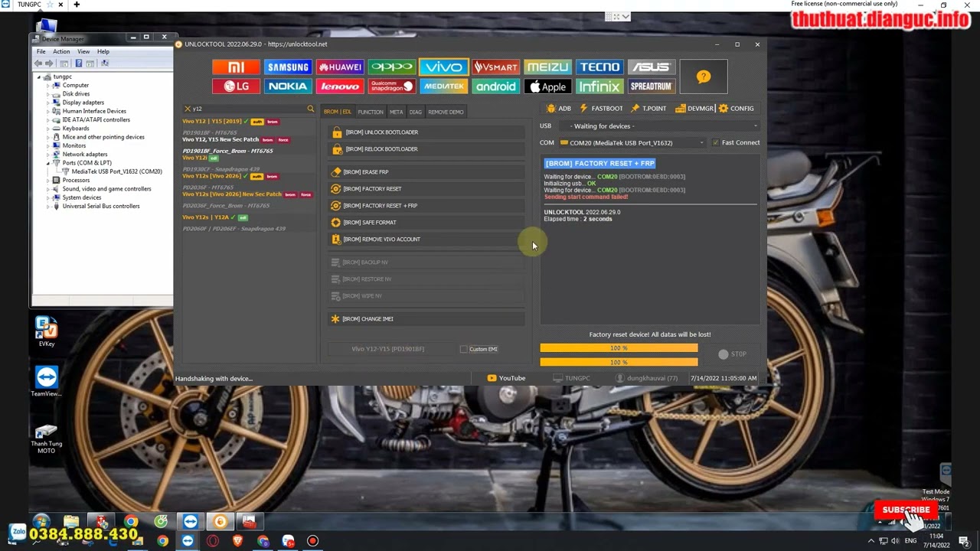Select the Huawei brand tile
980x551 pixels.
coord(340,67)
